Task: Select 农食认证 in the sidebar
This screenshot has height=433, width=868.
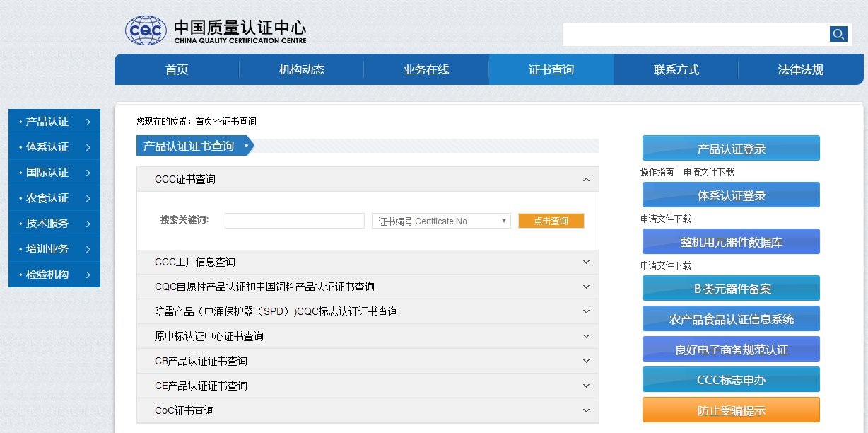Action: pyautogui.click(x=42, y=197)
